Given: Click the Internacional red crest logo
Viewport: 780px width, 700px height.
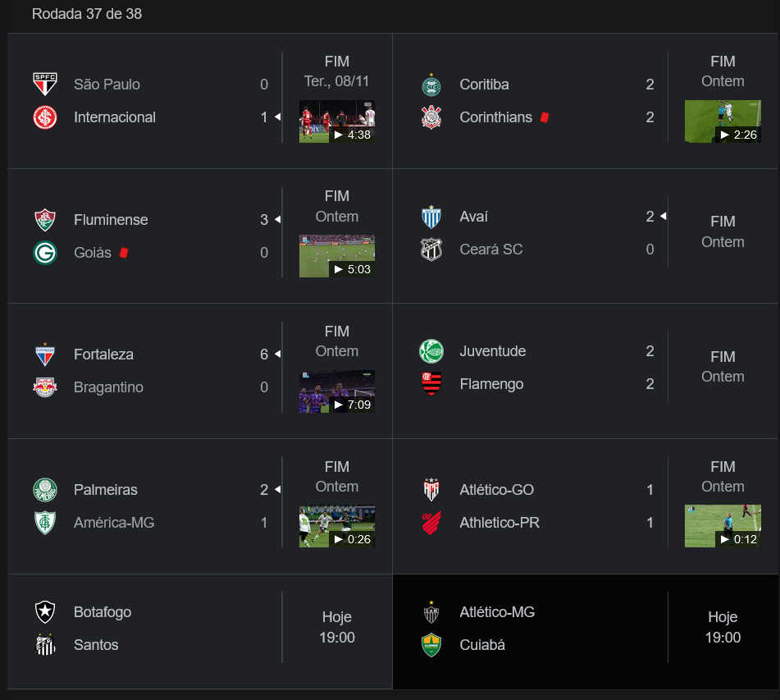Looking at the screenshot, I should point(45,117).
